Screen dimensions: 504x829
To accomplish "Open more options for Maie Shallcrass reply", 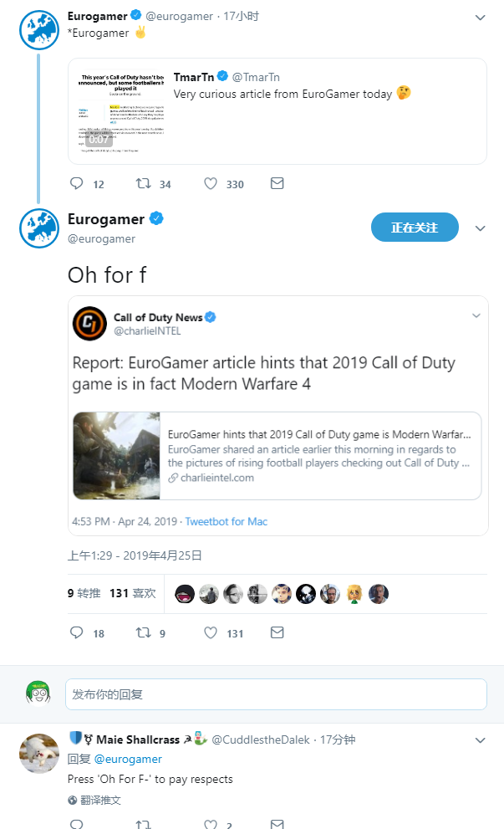I will 481,740.
